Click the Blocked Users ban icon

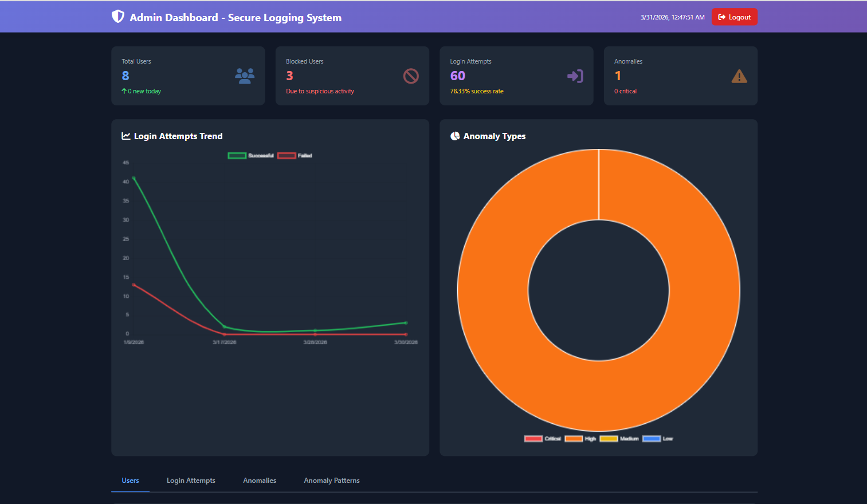[x=411, y=76]
